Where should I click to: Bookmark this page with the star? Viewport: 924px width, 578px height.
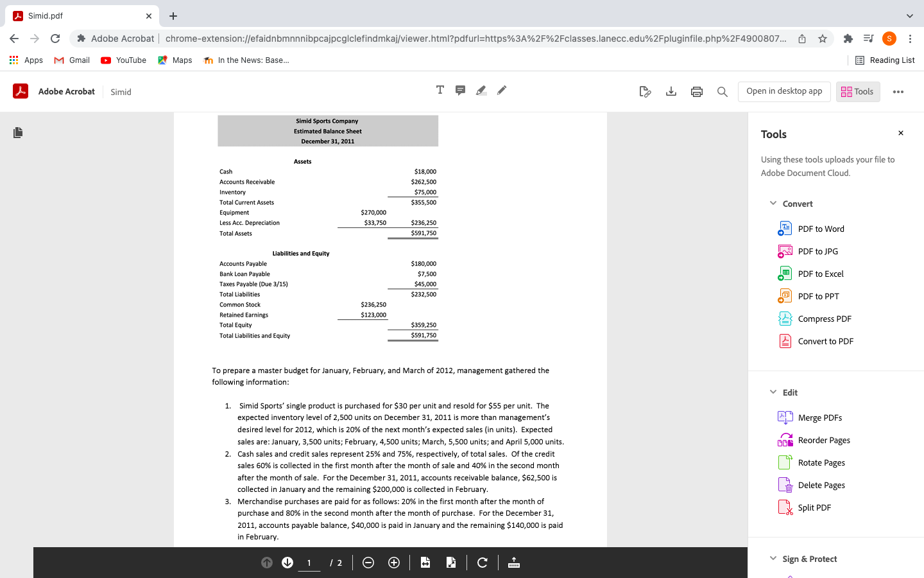click(822, 39)
